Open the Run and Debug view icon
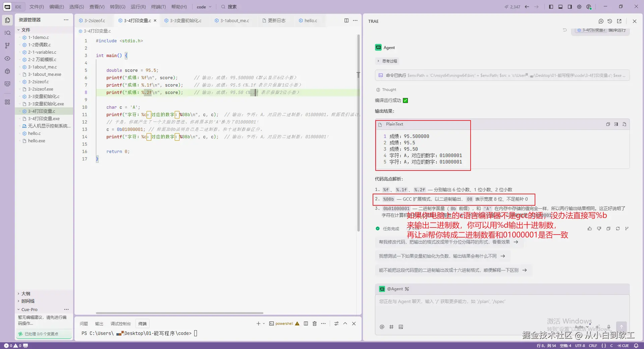Image resolution: width=644 pixels, height=349 pixels. point(7,71)
